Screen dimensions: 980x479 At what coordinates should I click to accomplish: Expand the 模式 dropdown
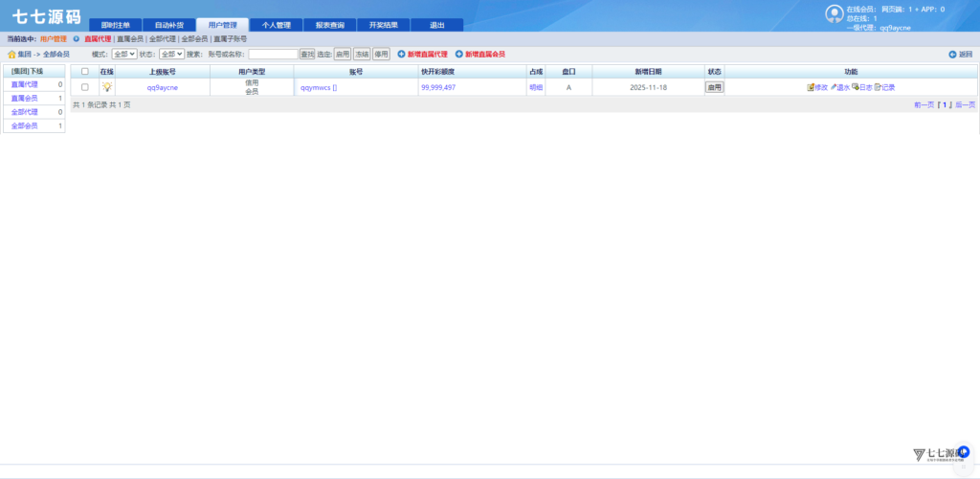click(124, 55)
